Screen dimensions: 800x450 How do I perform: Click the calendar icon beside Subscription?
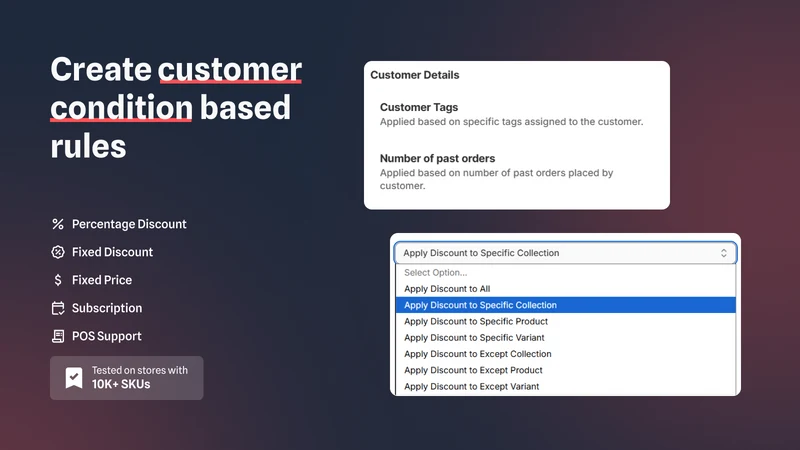58,308
